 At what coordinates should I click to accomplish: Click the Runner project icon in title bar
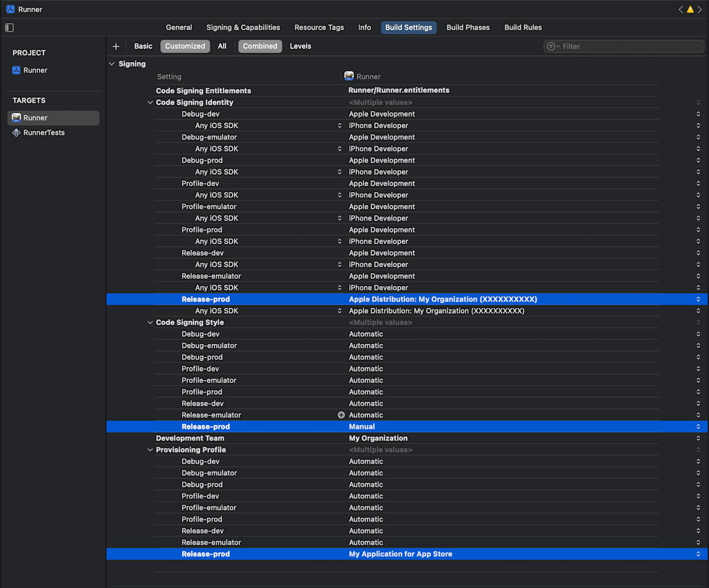[10, 9]
